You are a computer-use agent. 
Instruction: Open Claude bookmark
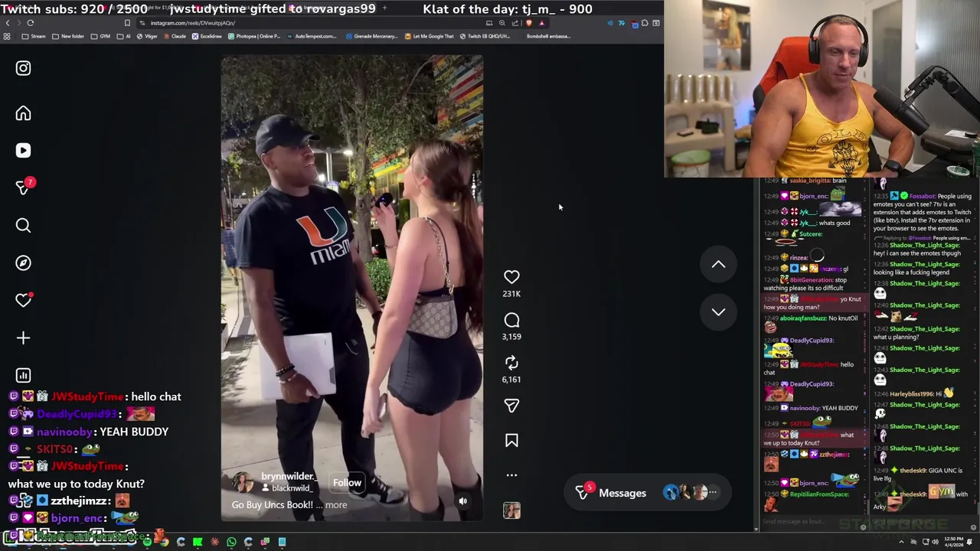pos(174,36)
